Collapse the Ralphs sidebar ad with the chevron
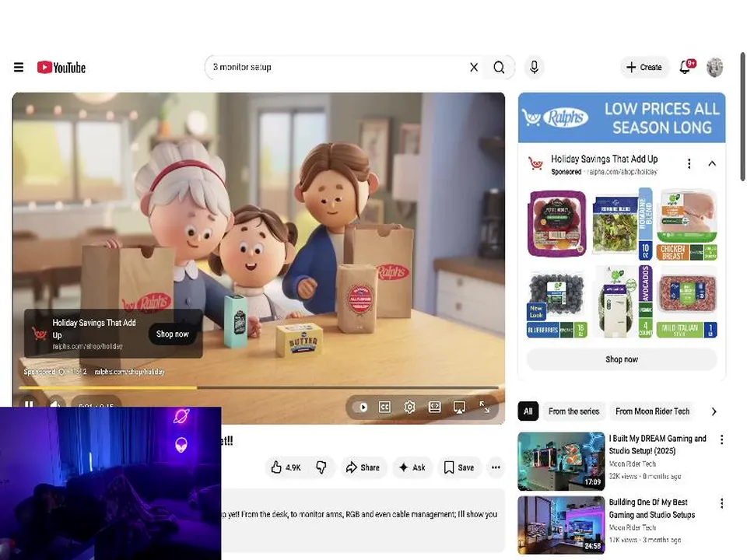The width and height of the screenshot is (747, 560). tap(712, 164)
